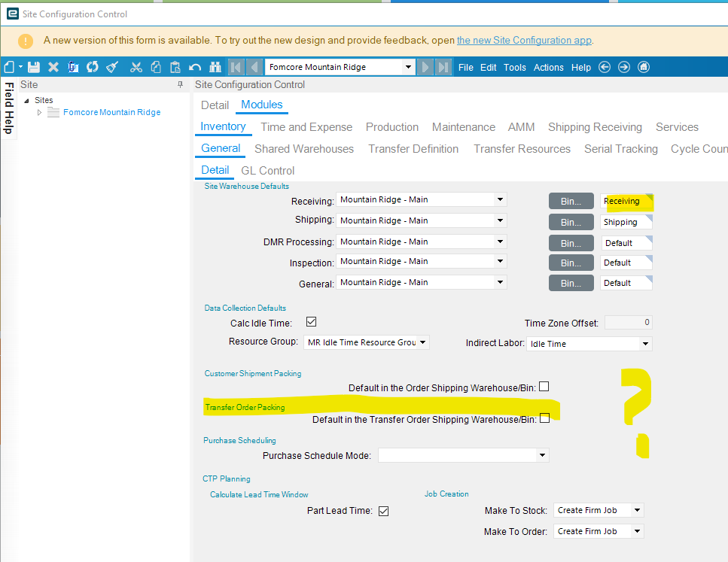Open Search with the binoculars icon
The height and width of the screenshot is (562, 728).
(215, 67)
